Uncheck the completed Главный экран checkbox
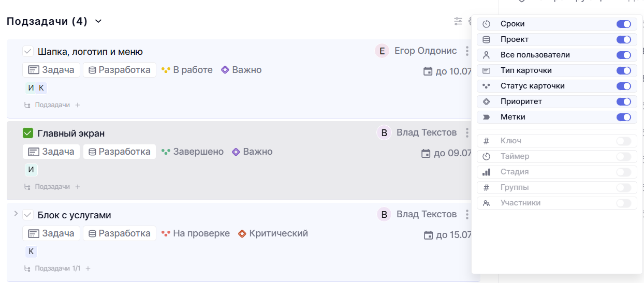The width and height of the screenshot is (644, 283). [x=28, y=133]
